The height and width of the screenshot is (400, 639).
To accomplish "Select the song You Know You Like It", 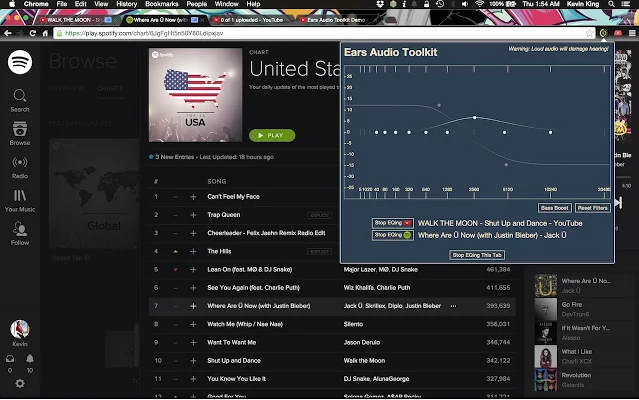I will point(236,379).
